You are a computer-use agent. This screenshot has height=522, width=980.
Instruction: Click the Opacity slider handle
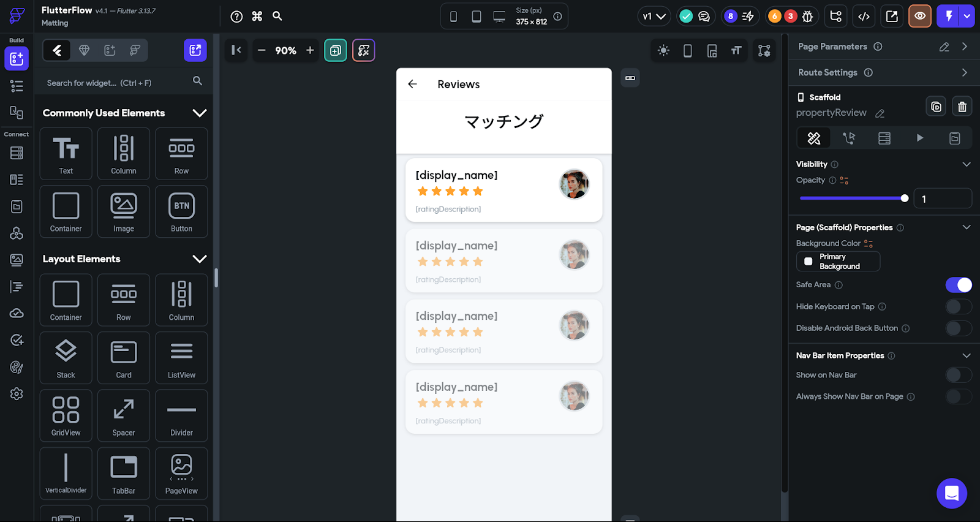(x=905, y=198)
